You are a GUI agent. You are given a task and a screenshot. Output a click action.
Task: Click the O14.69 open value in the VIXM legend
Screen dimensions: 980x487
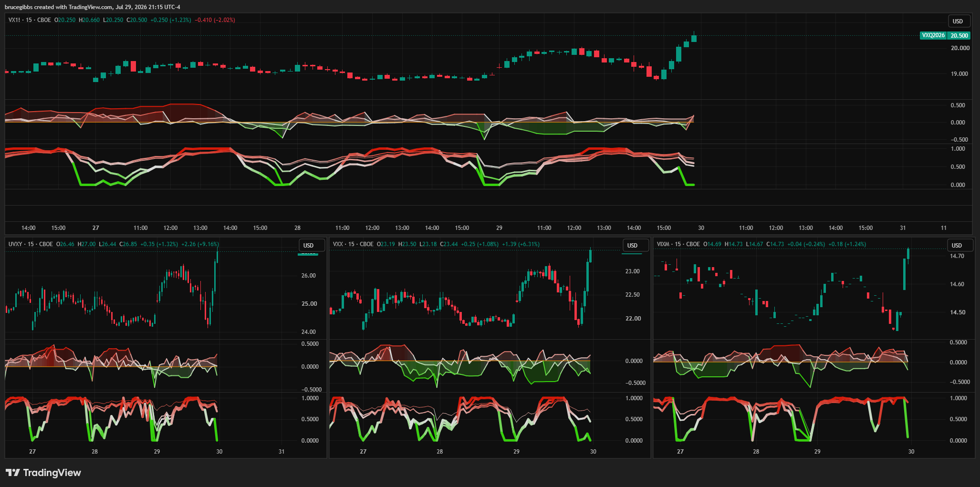pos(712,244)
